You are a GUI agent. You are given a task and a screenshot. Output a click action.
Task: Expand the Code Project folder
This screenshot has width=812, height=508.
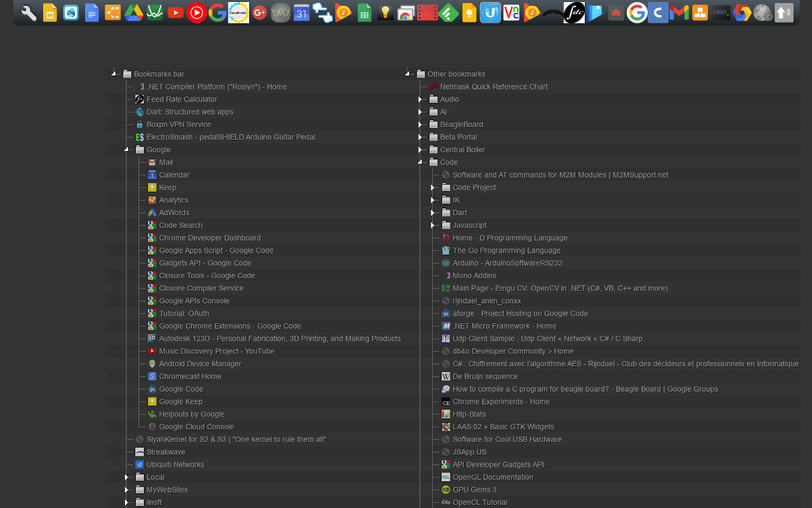432,187
